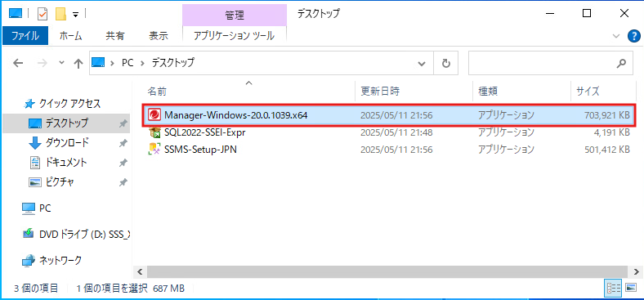Select the SSMS-Setup-JPN file

[200, 150]
